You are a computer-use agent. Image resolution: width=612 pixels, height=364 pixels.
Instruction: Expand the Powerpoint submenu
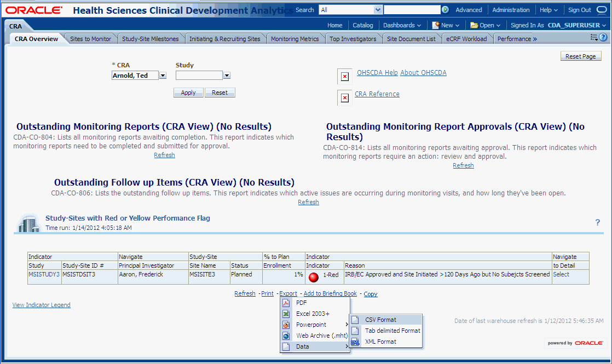click(x=347, y=325)
